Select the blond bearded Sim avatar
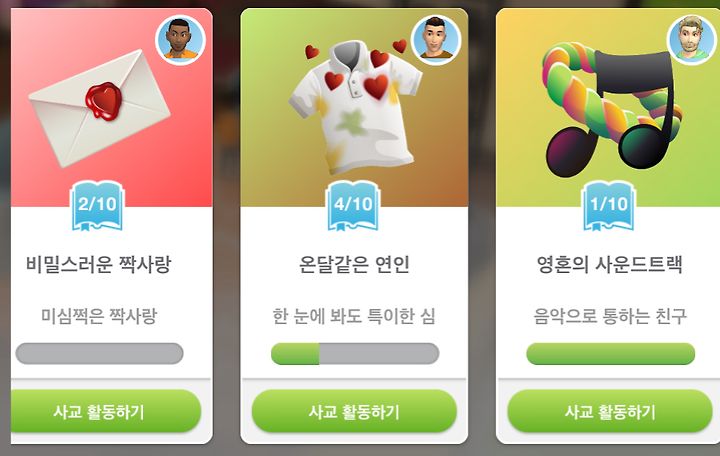This screenshot has width=720, height=456. tap(692, 40)
